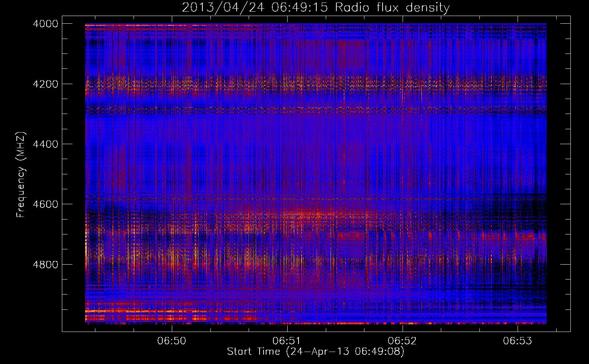Click the 06:53 time tick label
Screen dimensions: 589x364
click(x=518, y=341)
